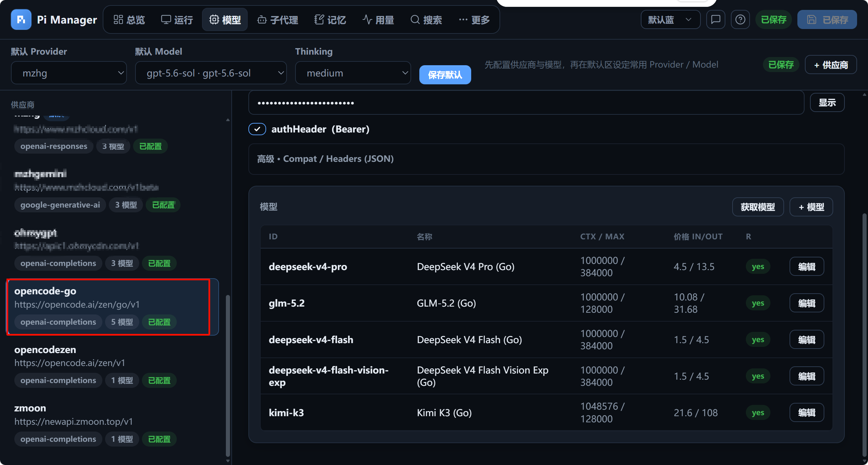Click the help question mark icon
This screenshot has height=465, width=868.
740,20
